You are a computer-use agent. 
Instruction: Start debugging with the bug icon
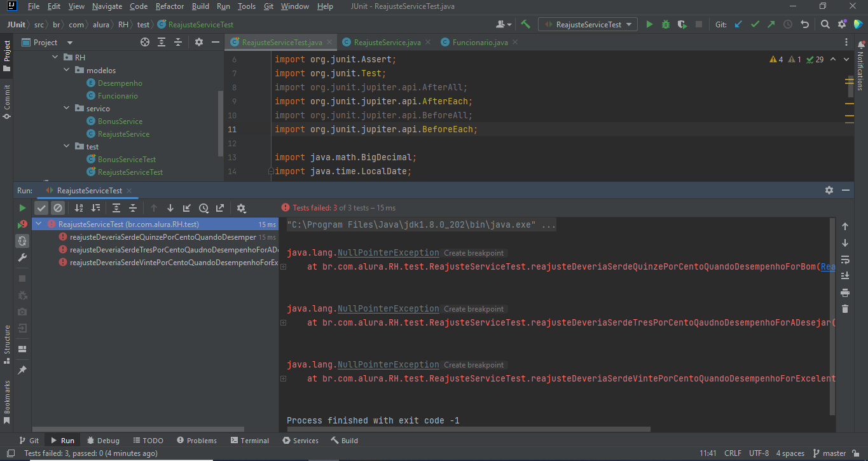click(666, 24)
